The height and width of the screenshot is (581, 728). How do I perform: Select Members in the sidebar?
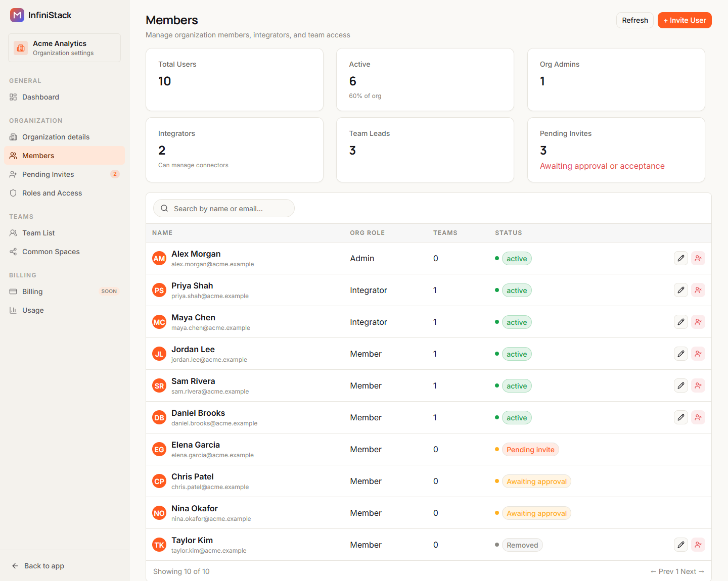coord(64,156)
